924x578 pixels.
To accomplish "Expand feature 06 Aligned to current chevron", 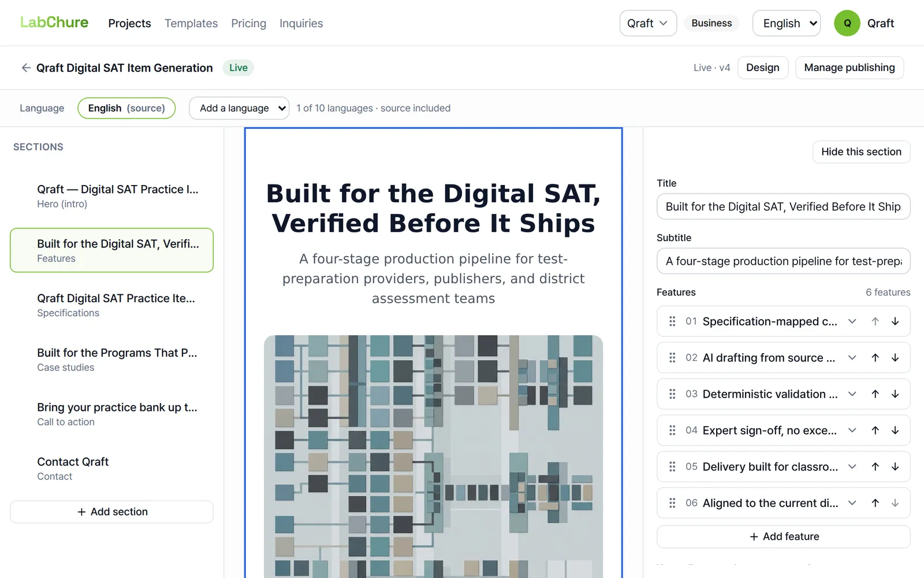I will 852,503.
